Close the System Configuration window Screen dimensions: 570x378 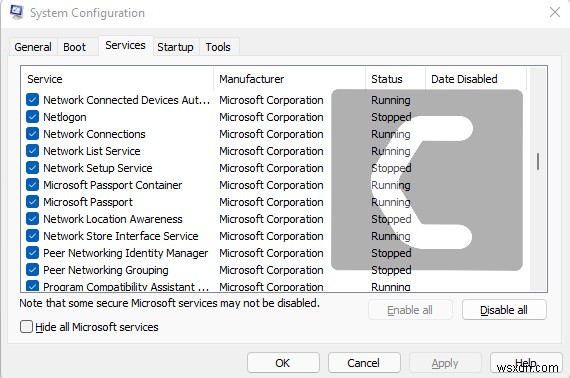tap(555, 12)
